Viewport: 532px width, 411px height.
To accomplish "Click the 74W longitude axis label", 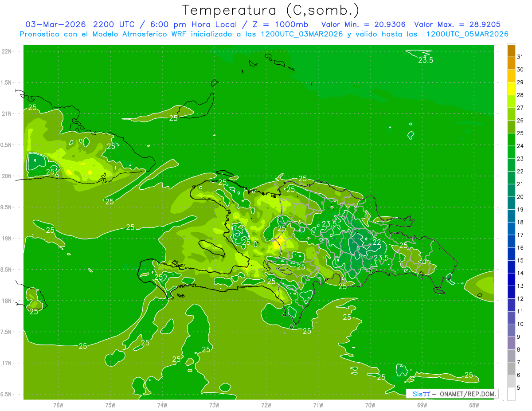I will [162, 405].
